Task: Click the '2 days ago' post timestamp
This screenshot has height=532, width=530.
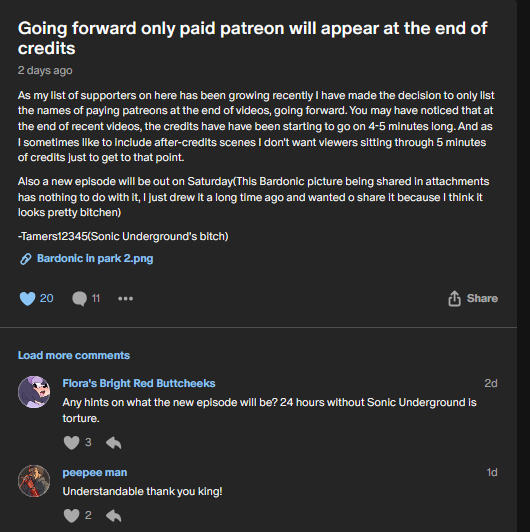Action: coord(45,70)
